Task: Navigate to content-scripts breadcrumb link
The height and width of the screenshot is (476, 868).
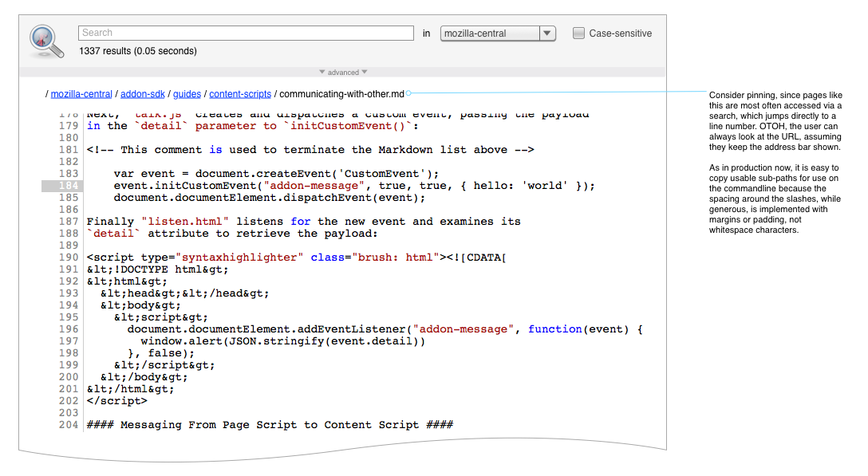Action: click(240, 94)
